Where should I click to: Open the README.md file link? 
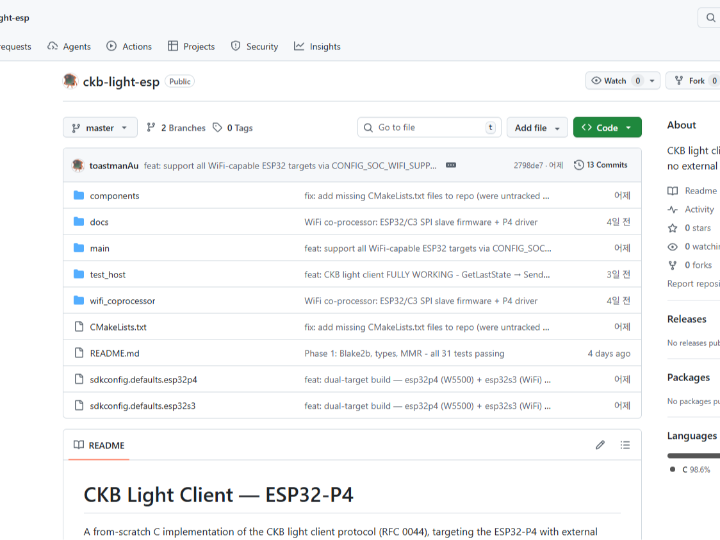tap(114, 353)
